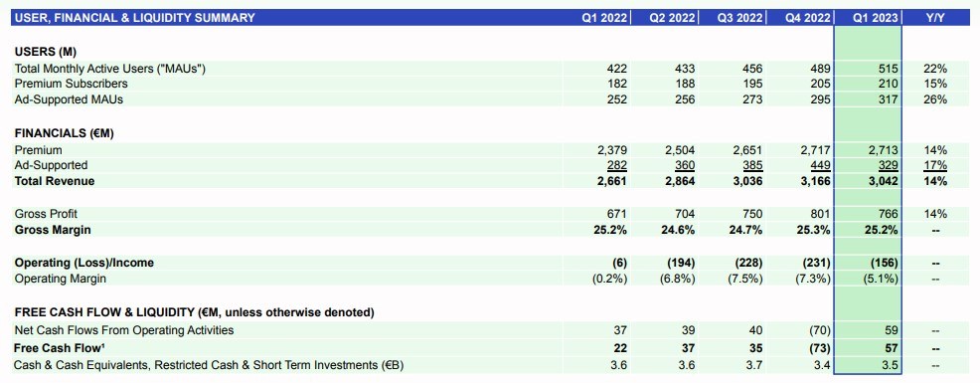Click Q4 2022 Total Revenue value 3,166
The width and height of the screenshot is (980, 383).
point(812,181)
